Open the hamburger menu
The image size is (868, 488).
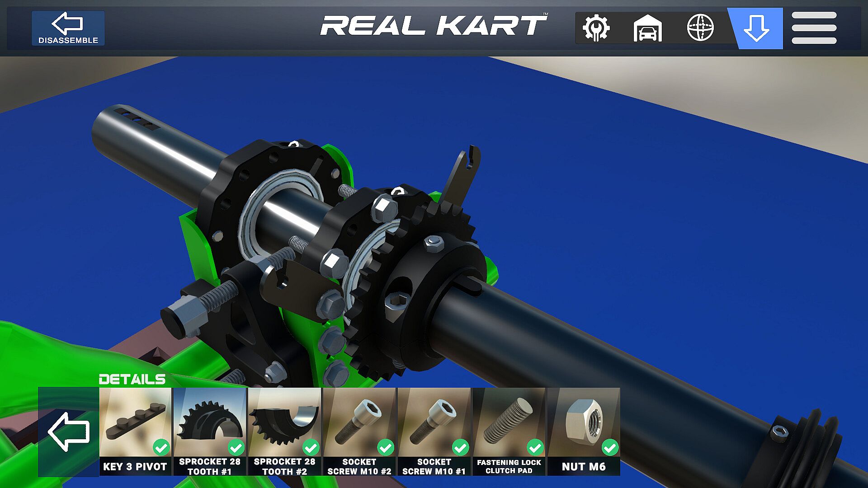814,28
